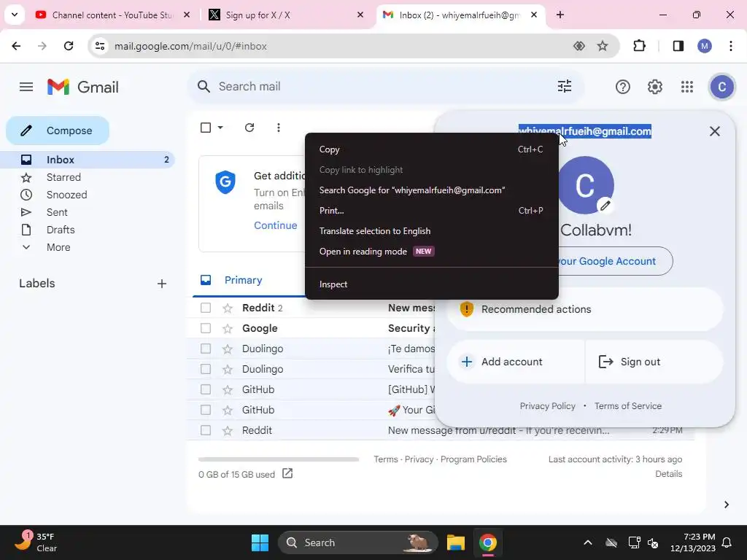747x560 pixels.
Task: Open Privacy Policy link in account panel
Action: point(547,406)
